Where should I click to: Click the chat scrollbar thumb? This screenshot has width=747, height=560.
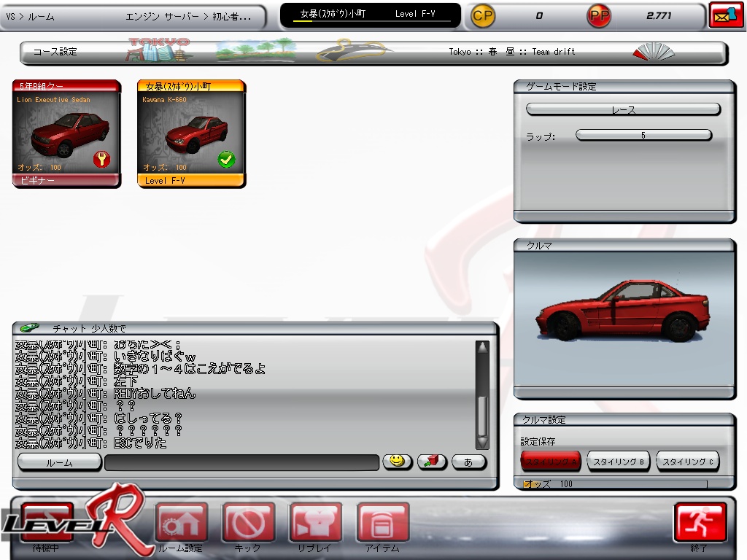click(x=483, y=416)
